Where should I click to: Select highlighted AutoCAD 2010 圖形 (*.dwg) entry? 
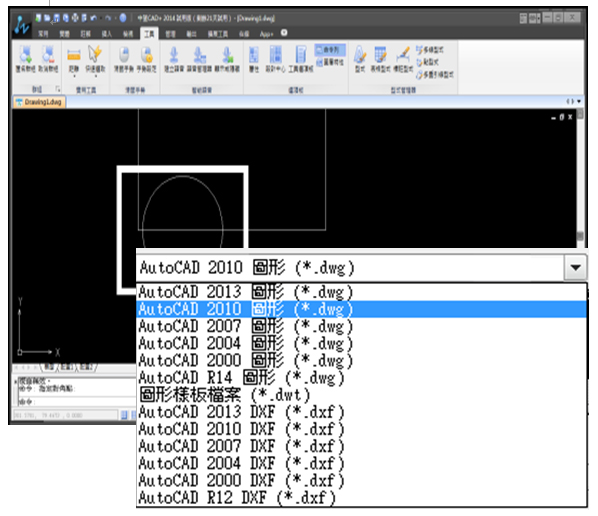click(x=361, y=309)
